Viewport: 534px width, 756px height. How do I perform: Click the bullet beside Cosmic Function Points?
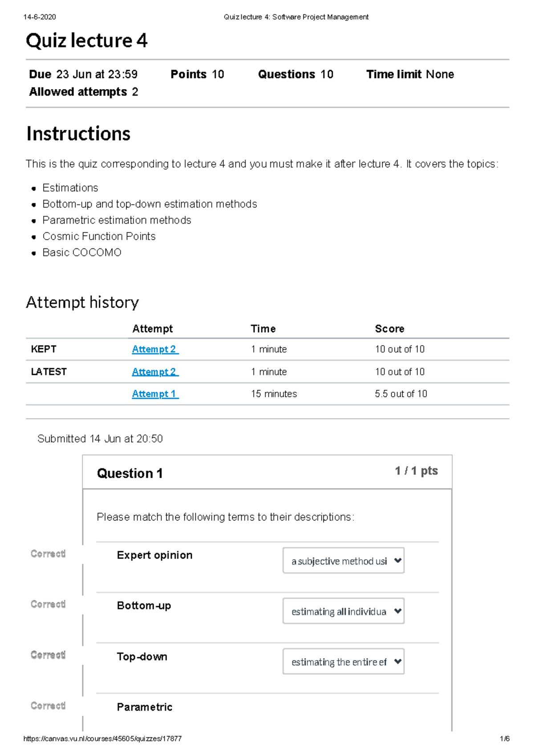35,236
